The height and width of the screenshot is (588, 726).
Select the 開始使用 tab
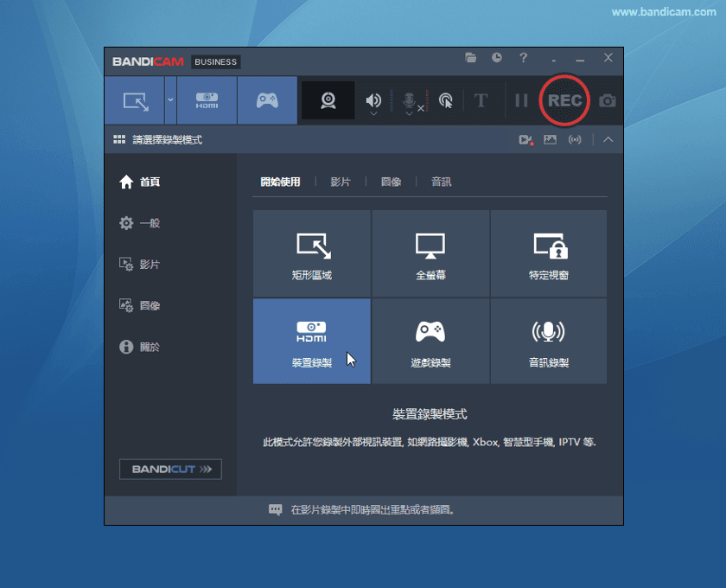tap(280, 182)
